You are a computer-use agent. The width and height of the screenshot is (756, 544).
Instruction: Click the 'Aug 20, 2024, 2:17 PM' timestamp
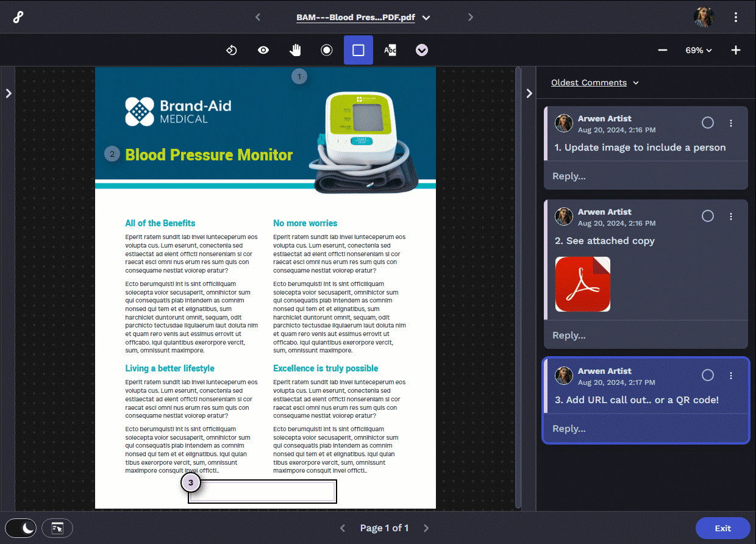[x=616, y=382]
